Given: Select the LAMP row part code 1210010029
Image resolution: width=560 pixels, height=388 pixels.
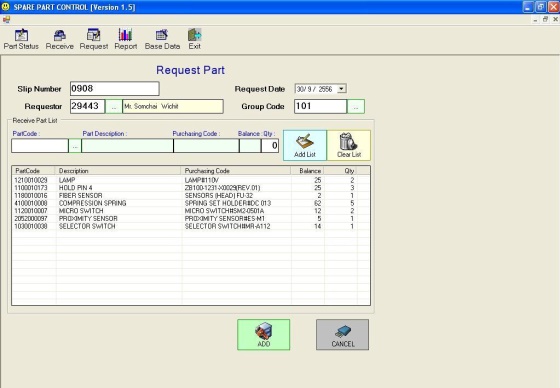Looking at the screenshot, I should (x=31, y=180).
